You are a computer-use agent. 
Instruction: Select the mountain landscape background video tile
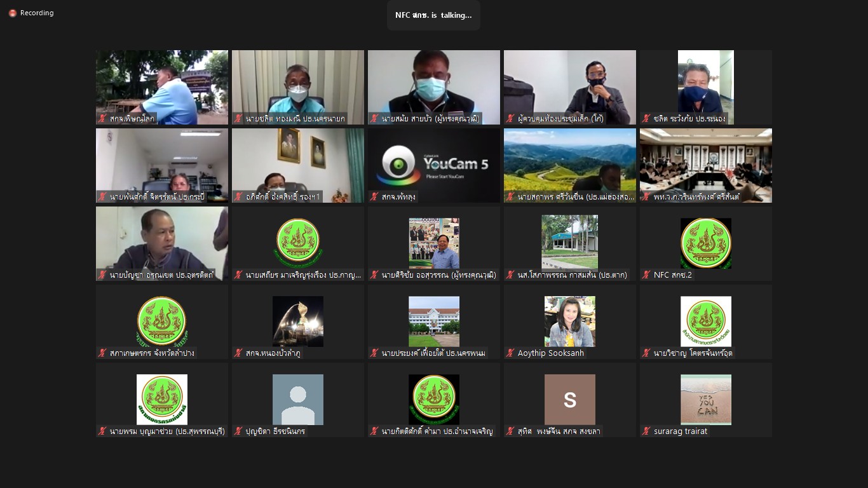[x=570, y=165]
